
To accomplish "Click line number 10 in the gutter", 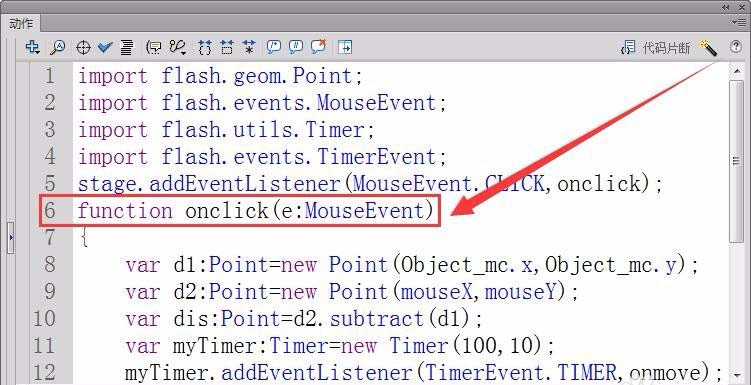I will 44,318.
